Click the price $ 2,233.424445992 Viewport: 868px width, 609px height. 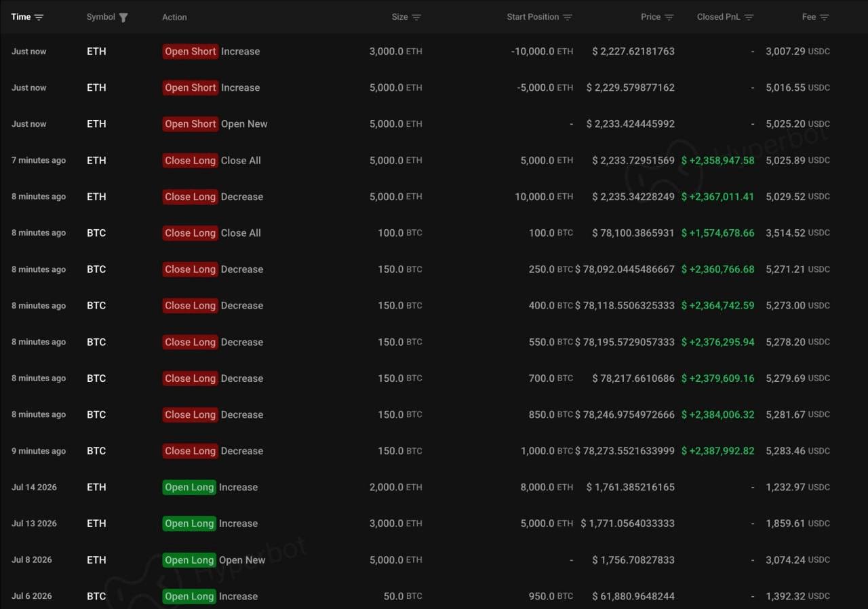coord(631,124)
